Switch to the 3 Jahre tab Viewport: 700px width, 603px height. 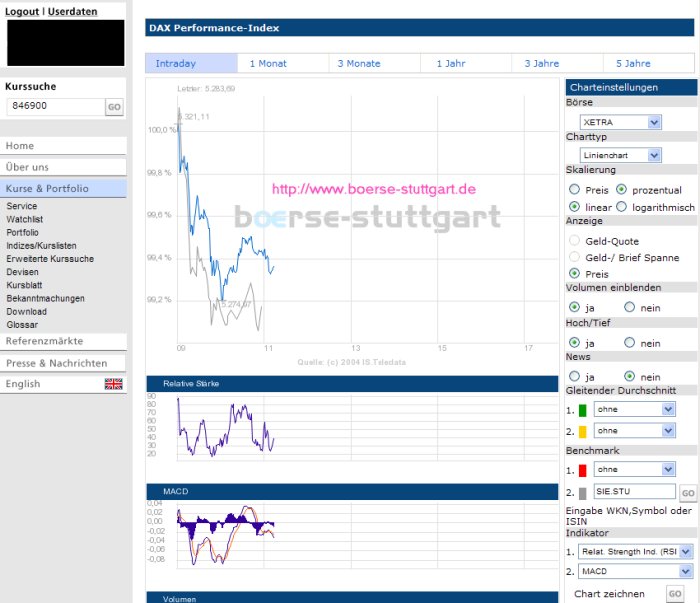pyautogui.click(x=557, y=63)
